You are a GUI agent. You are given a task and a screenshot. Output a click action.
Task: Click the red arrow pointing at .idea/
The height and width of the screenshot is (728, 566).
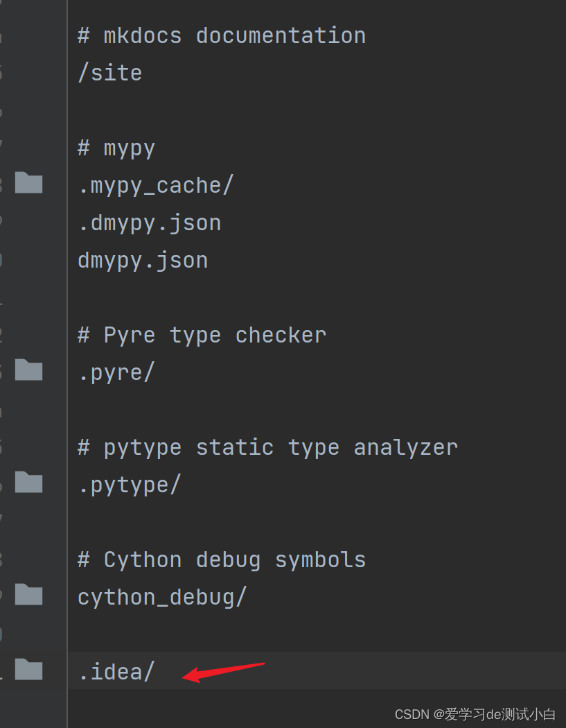(223, 672)
